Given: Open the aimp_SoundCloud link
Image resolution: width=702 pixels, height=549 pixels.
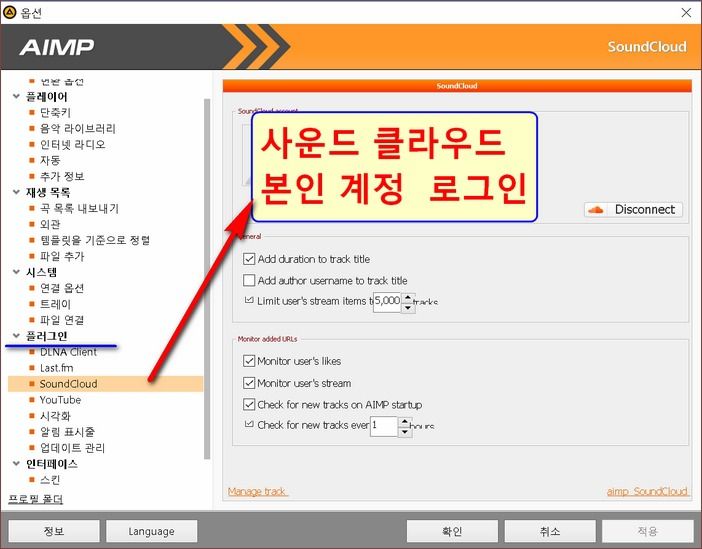Looking at the screenshot, I should pyautogui.click(x=647, y=491).
